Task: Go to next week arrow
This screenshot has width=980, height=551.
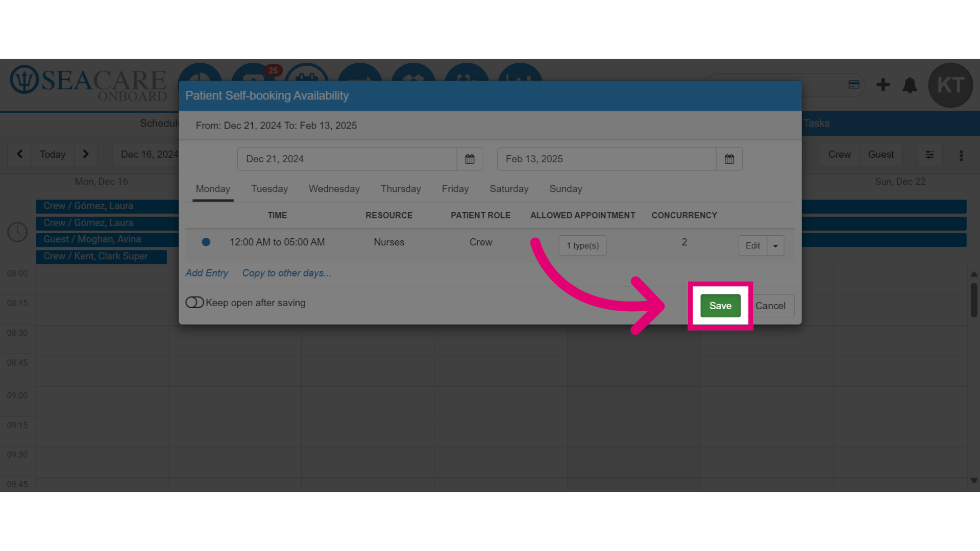Action: coord(86,154)
